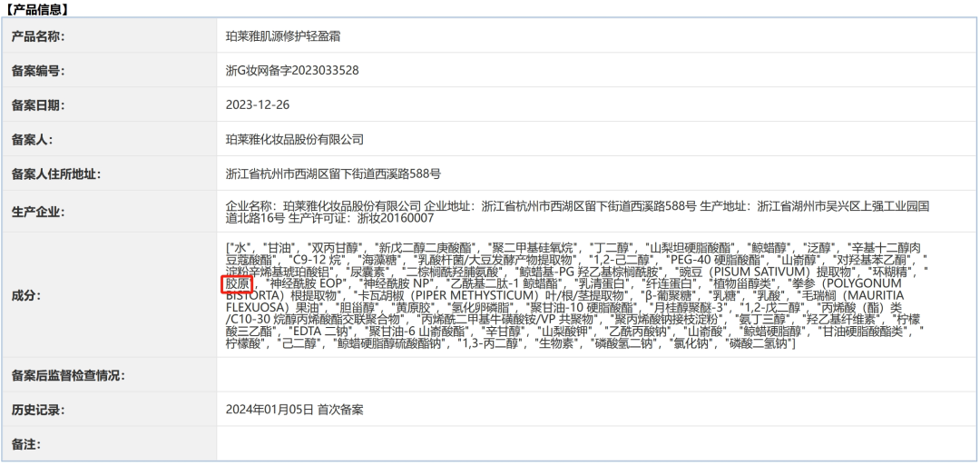980x466 pixels.
Task: Click ingredient "EDTA 二钠"
Action: (320, 331)
